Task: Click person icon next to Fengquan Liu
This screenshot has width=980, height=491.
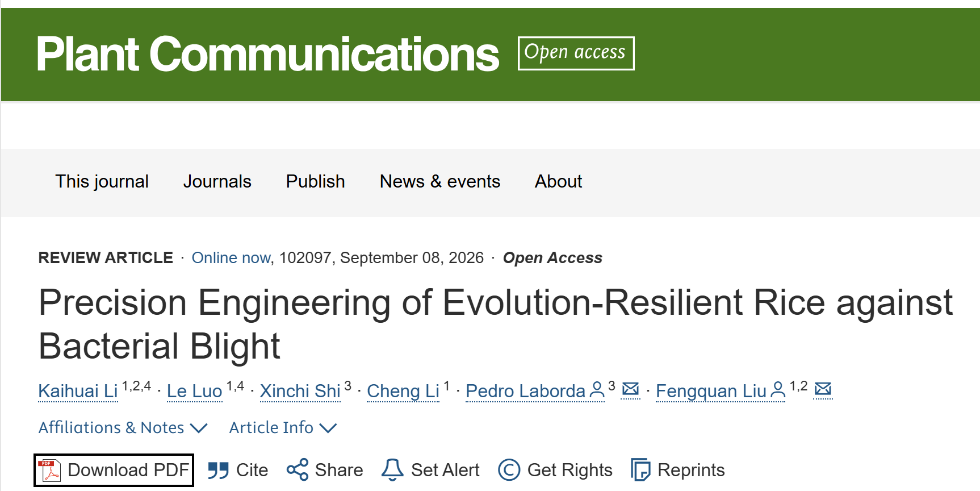Action: [778, 390]
